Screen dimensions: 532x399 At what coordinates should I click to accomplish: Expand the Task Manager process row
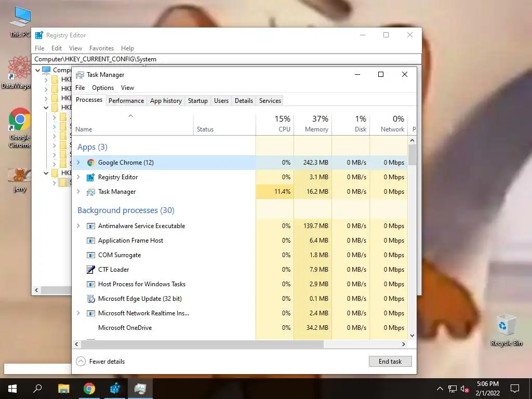[78, 192]
